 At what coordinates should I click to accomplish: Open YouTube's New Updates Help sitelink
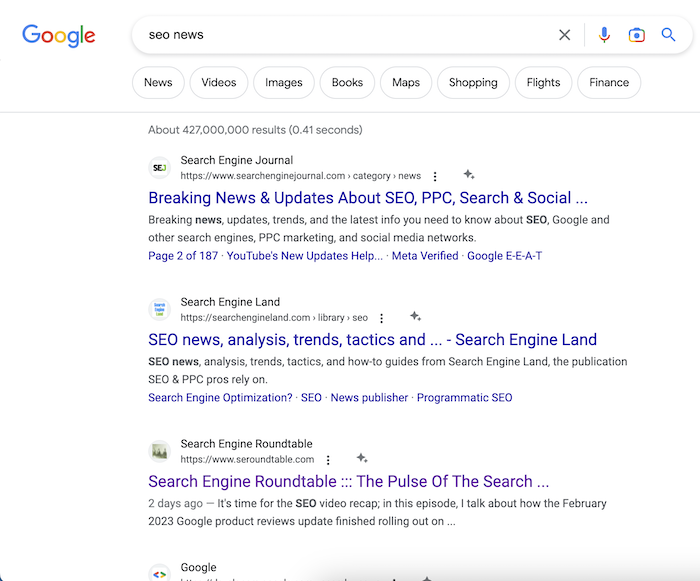304,256
